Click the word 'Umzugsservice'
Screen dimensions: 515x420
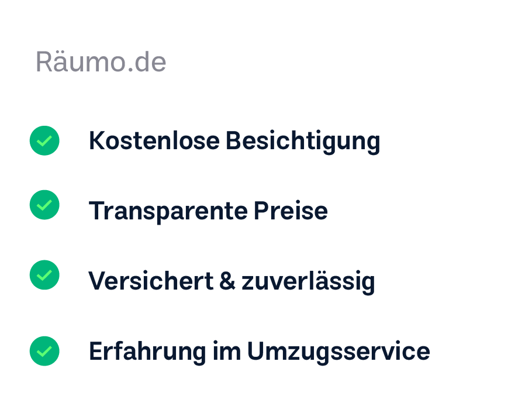click(338, 352)
